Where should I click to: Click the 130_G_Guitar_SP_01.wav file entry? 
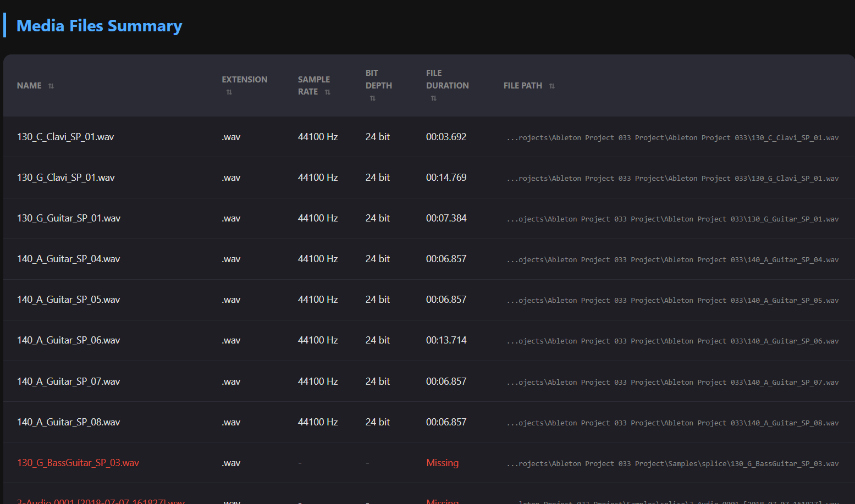pos(69,218)
